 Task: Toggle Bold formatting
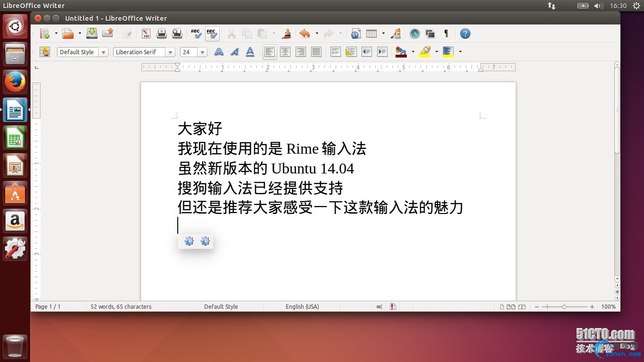[x=219, y=52]
